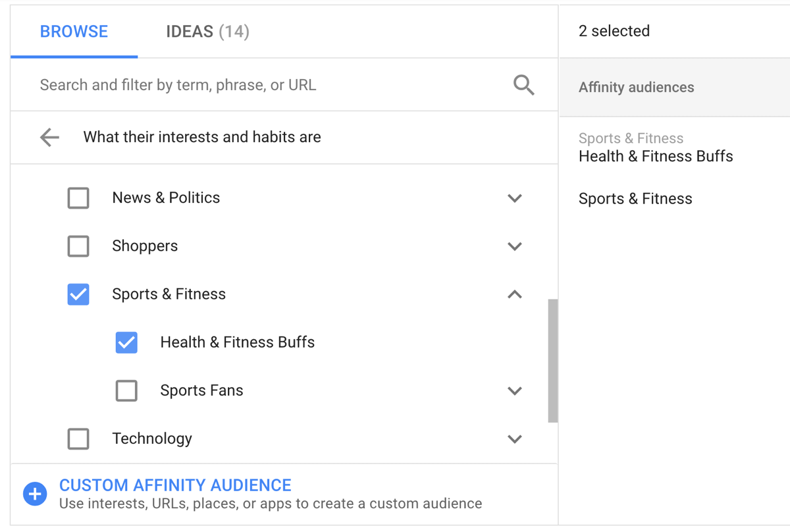Check the Shoppers checkbox

(78, 246)
